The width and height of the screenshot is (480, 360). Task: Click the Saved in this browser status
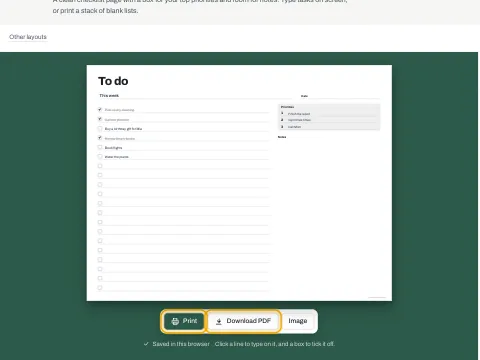click(177, 344)
